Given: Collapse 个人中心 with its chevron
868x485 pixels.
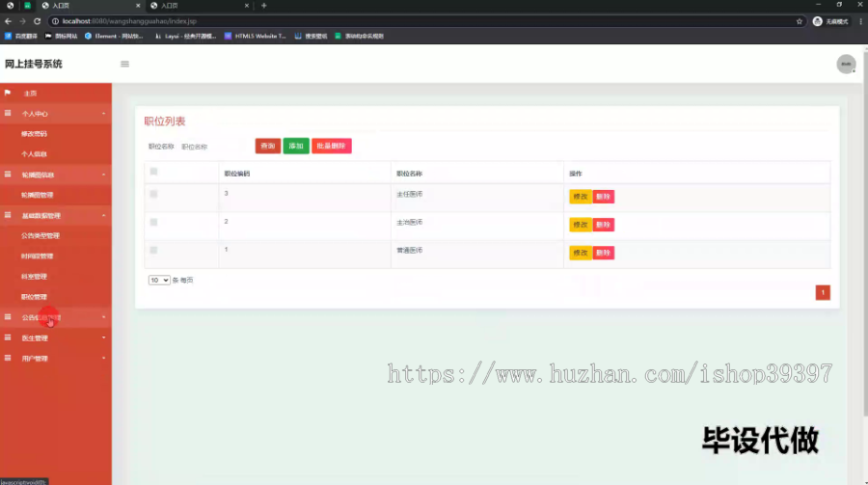Looking at the screenshot, I should 103,114.
